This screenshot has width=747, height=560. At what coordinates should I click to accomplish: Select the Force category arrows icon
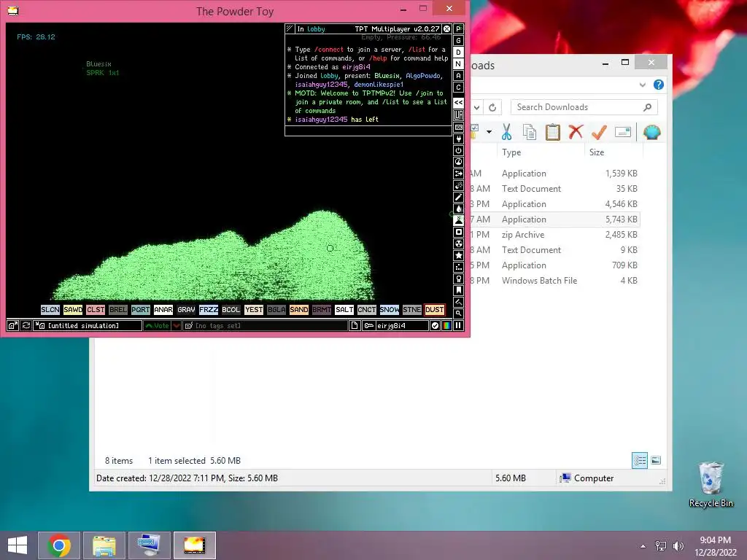[458, 174]
